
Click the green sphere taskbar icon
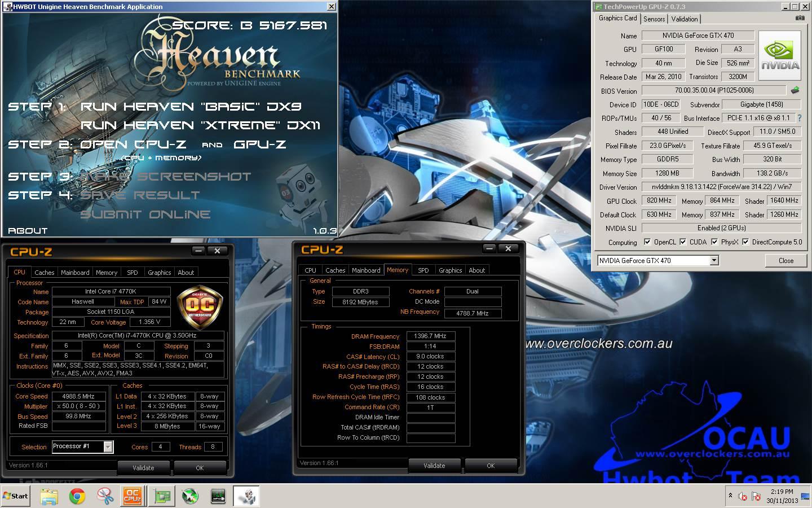pyautogui.click(x=191, y=496)
